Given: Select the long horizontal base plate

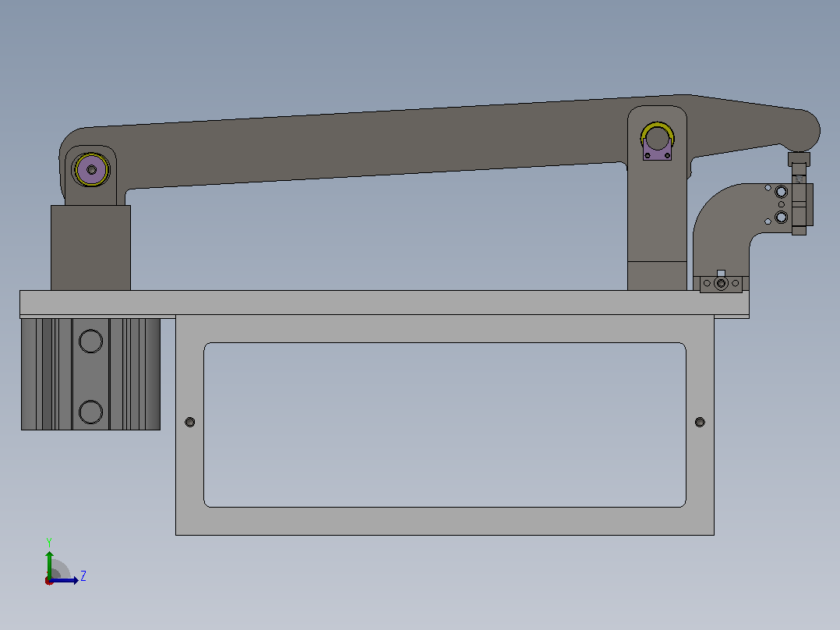Looking at the screenshot, I should click(384, 303).
